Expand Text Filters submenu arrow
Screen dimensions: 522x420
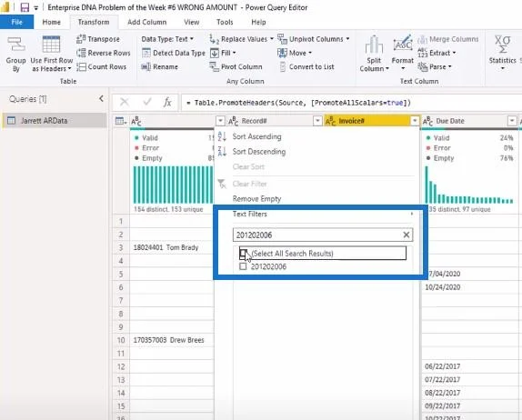pyautogui.click(x=412, y=214)
